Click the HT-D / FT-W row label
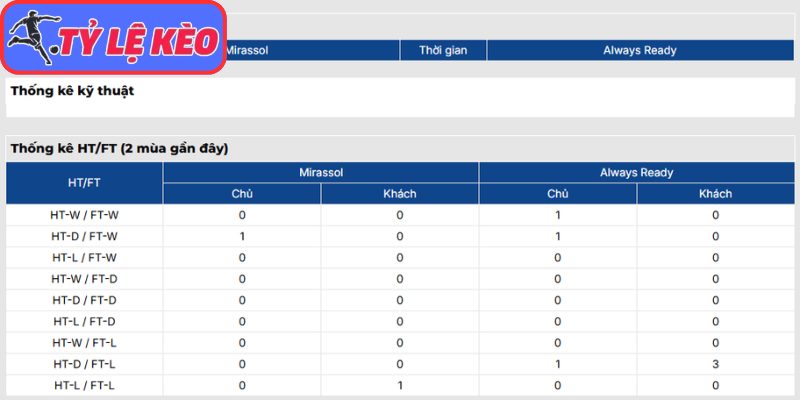 [x=84, y=236]
